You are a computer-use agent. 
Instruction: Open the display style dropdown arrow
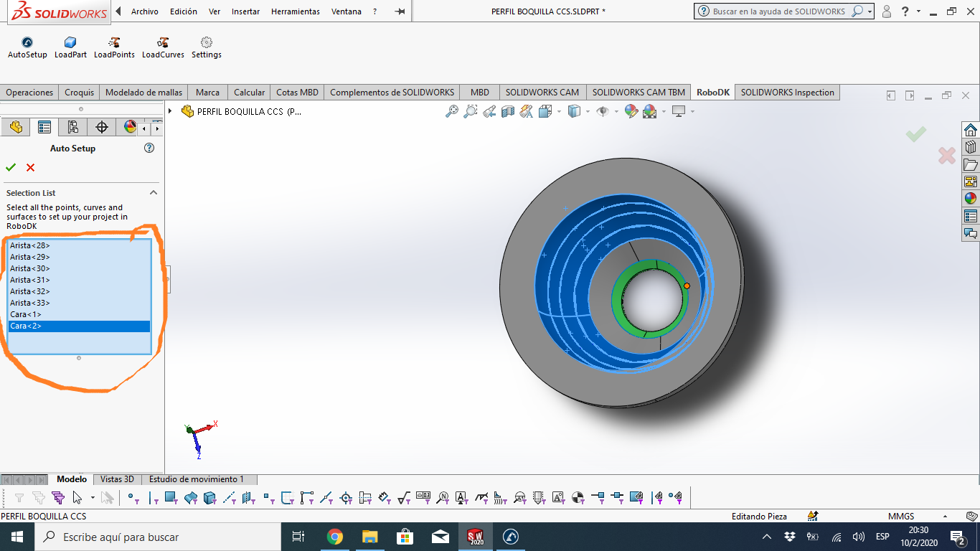coord(588,111)
